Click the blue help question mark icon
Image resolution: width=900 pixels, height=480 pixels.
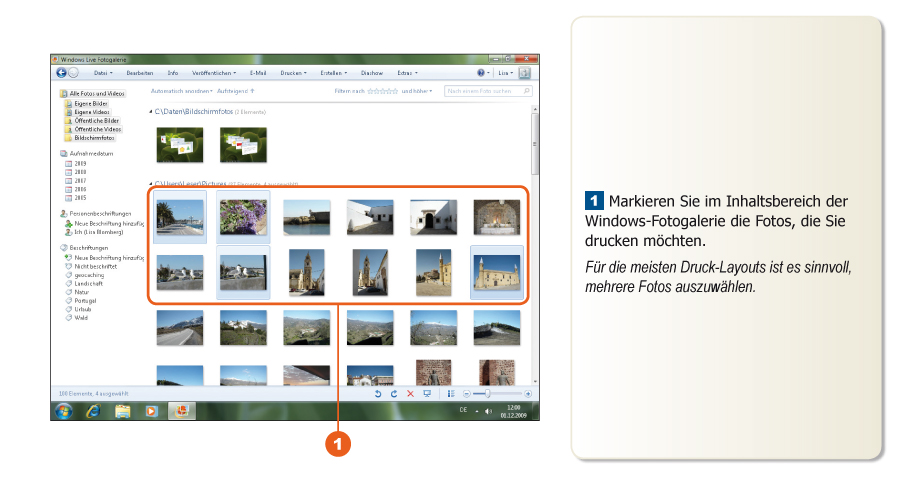point(481,73)
